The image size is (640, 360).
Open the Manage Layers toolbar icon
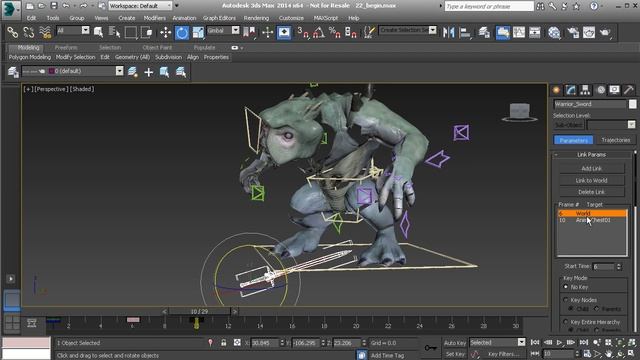484,32
